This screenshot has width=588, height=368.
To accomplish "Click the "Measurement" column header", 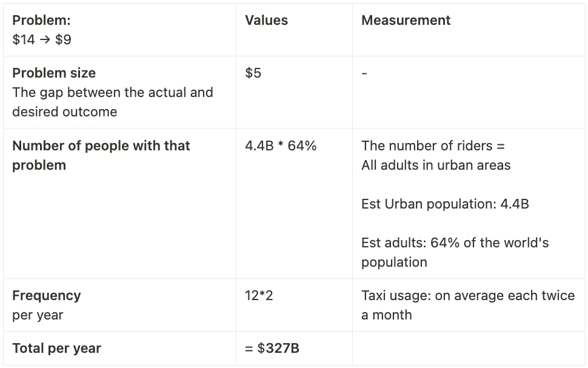I will pos(406,20).
